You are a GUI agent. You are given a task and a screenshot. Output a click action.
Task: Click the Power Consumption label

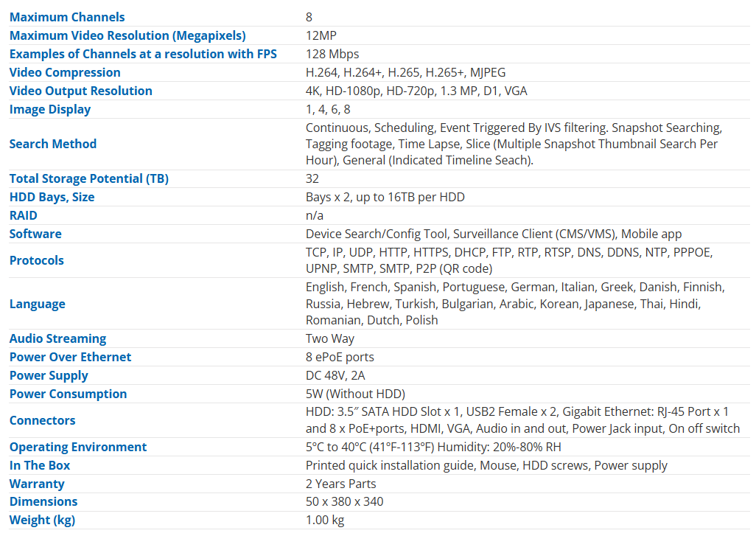coord(68,394)
